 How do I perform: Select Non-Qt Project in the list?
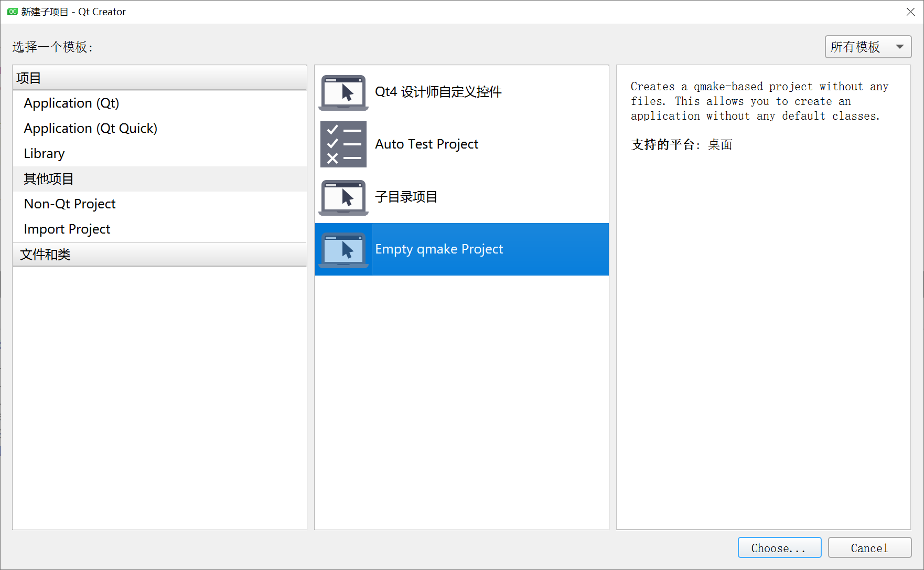click(69, 204)
